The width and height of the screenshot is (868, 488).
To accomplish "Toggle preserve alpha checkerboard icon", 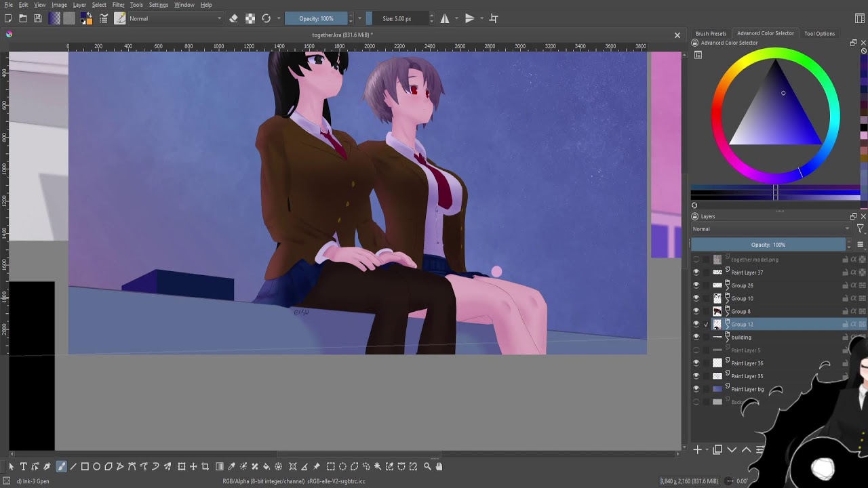I will click(250, 19).
